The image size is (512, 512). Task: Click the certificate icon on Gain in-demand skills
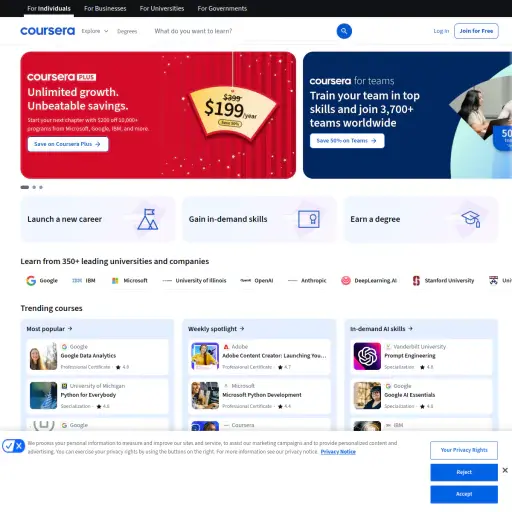click(x=309, y=219)
